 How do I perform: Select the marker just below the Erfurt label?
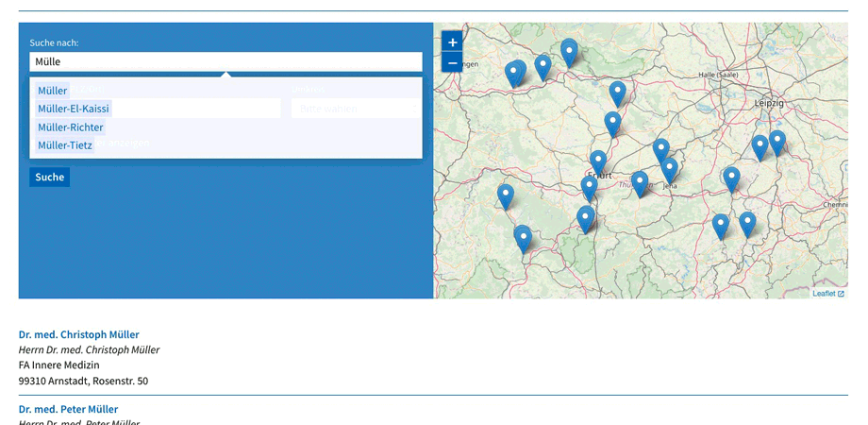590,188
